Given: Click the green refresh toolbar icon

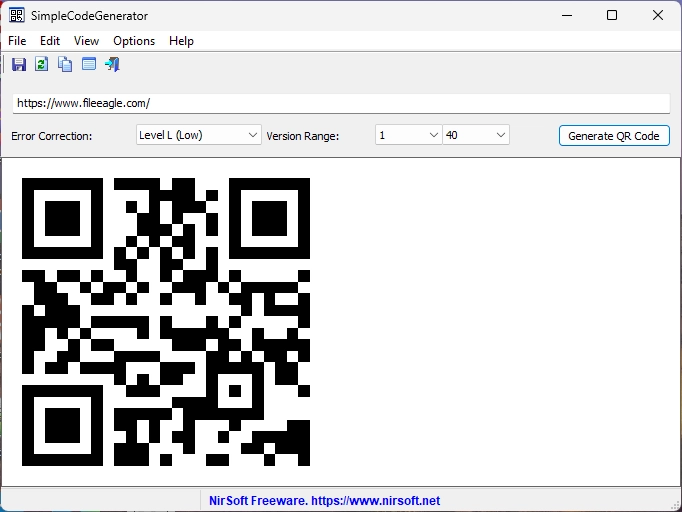Looking at the screenshot, I should 42,64.
